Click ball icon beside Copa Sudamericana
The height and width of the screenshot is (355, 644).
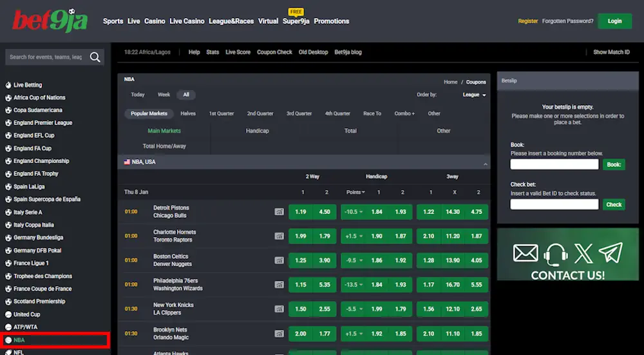(8, 111)
